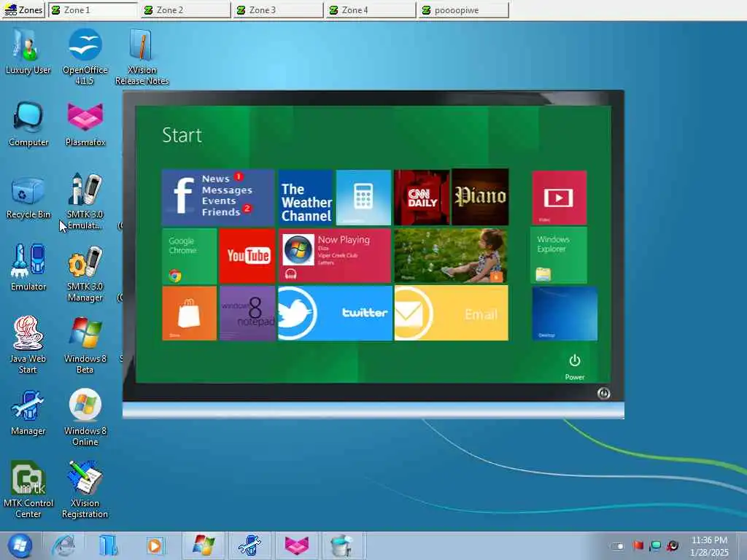Open media player taskbar icon

tap(155, 545)
